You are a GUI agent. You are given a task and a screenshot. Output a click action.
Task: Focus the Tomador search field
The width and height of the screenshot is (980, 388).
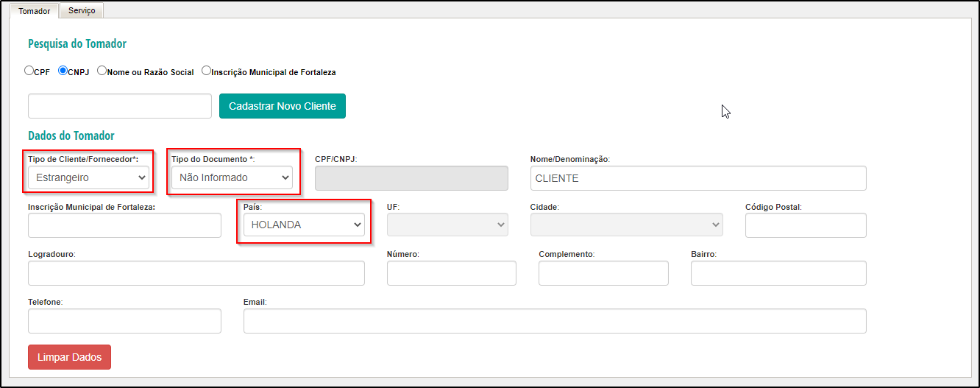(x=120, y=106)
